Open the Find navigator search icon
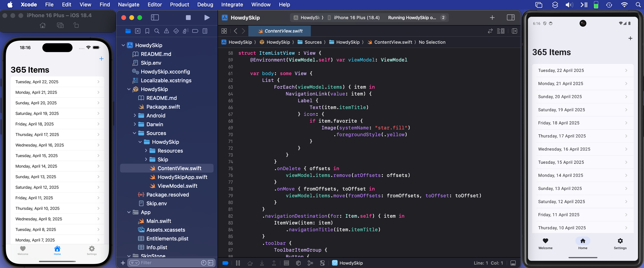 157,31
